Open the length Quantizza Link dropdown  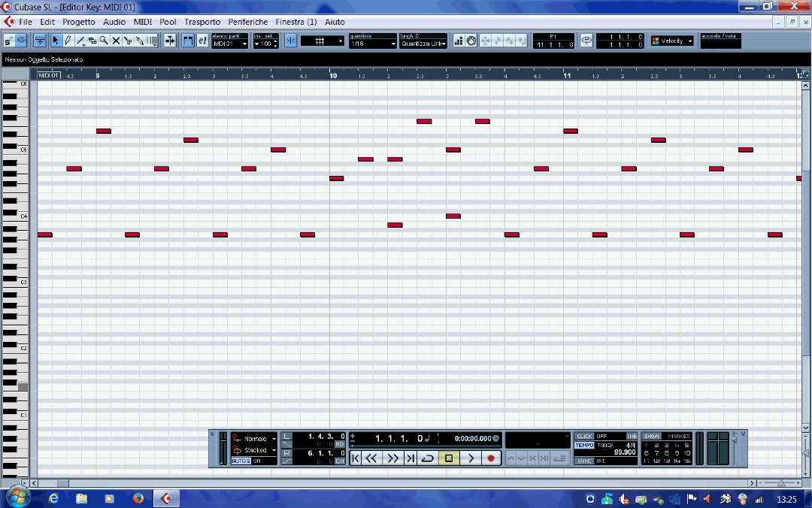423,44
